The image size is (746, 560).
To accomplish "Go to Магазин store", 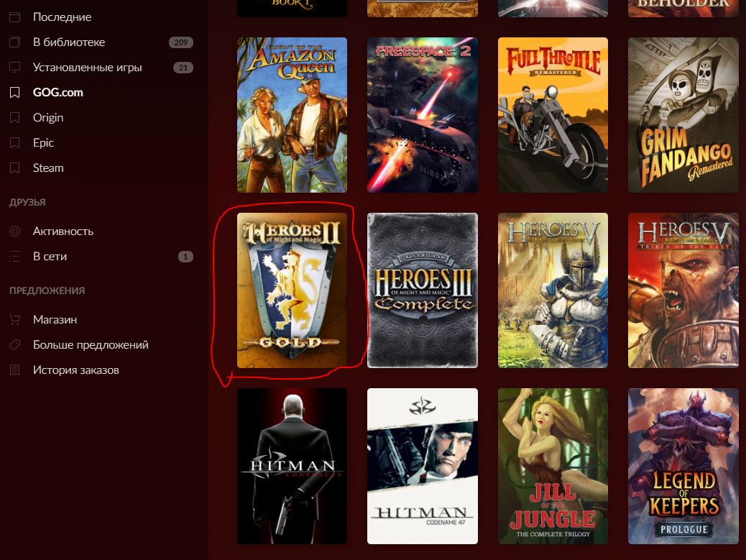I will [x=55, y=320].
